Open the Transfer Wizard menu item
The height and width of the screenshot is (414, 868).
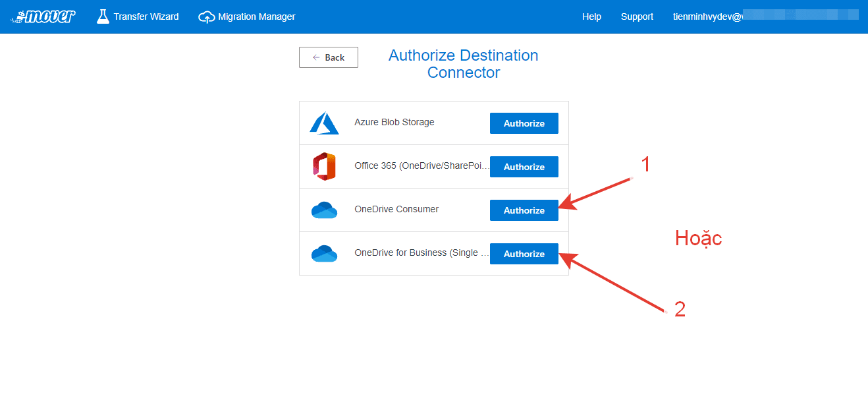(138, 16)
